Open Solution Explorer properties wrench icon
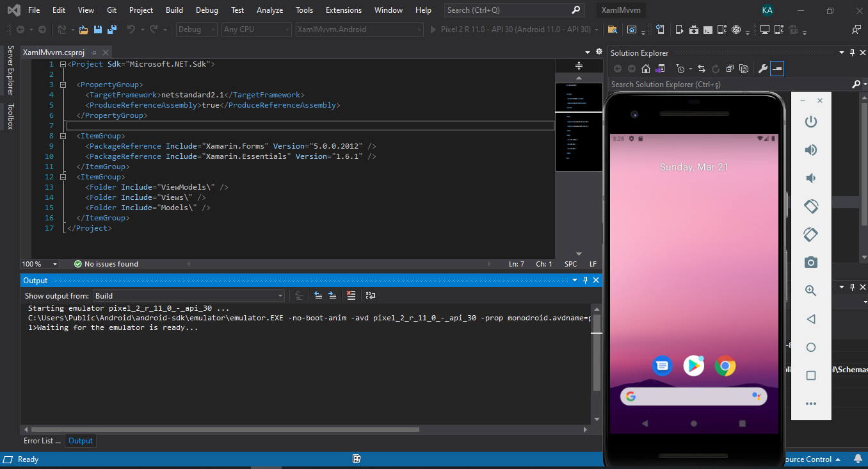This screenshot has width=868, height=469. [x=762, y=69]
